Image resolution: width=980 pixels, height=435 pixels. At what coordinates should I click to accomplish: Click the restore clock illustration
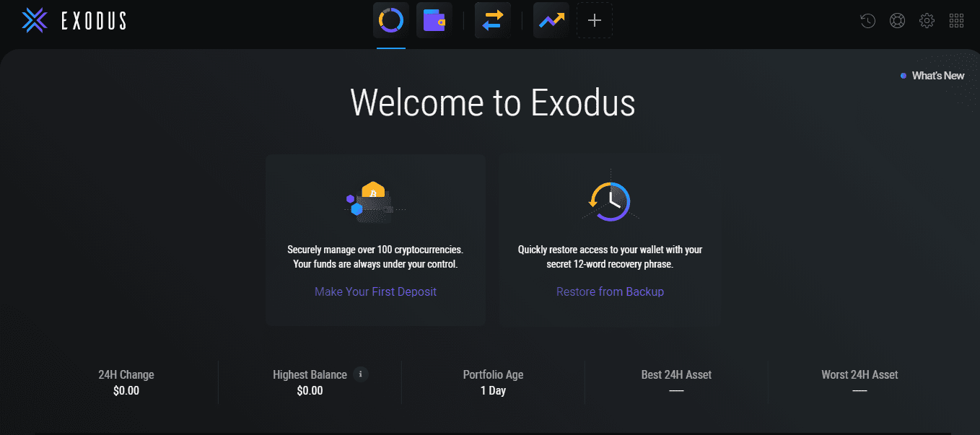point(610,197)
